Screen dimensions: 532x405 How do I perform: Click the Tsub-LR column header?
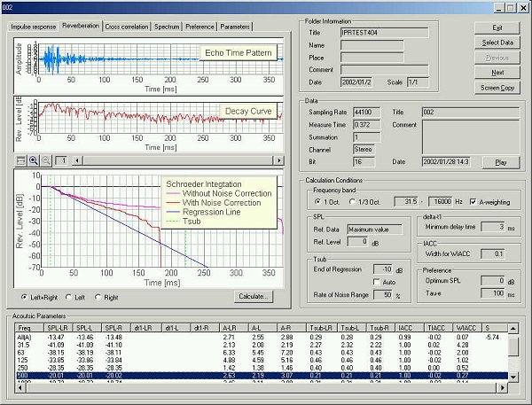(322, 328)
